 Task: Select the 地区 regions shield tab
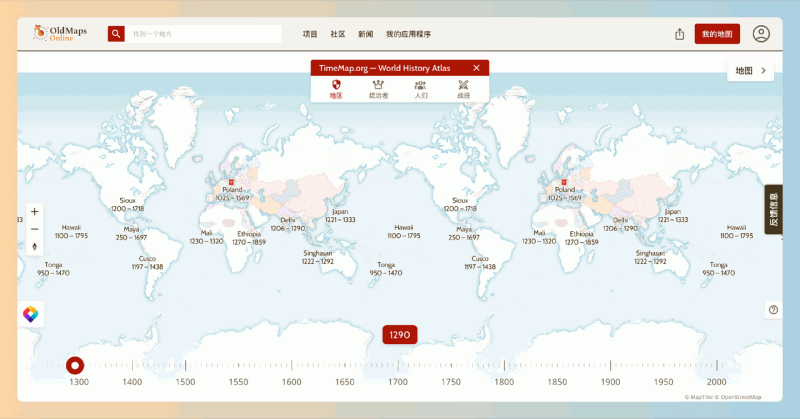(x=336, y=89)
